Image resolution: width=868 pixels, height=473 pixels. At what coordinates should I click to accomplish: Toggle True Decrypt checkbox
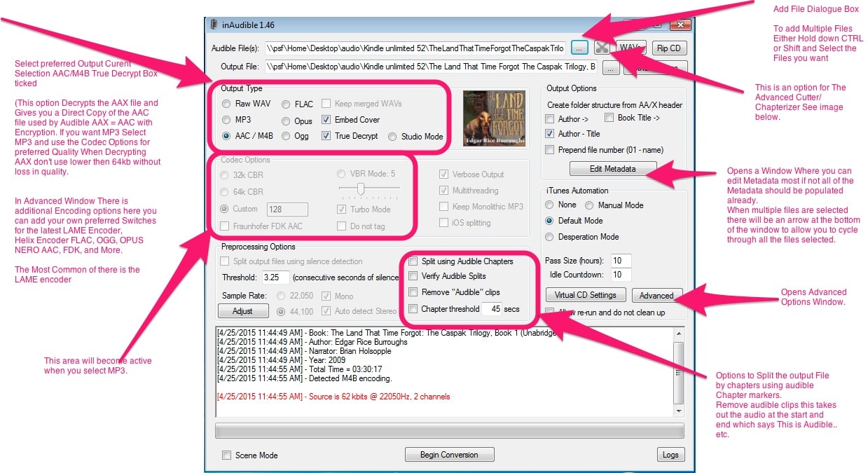point(326,136)
